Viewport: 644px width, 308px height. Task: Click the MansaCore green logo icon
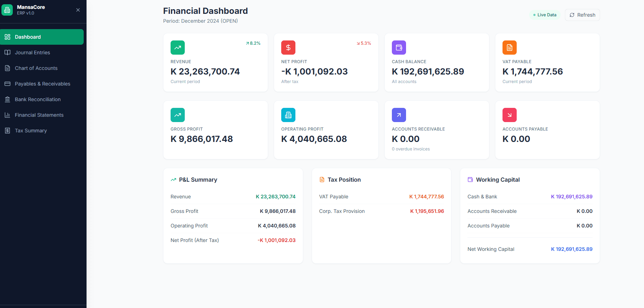tap(7, 10)
